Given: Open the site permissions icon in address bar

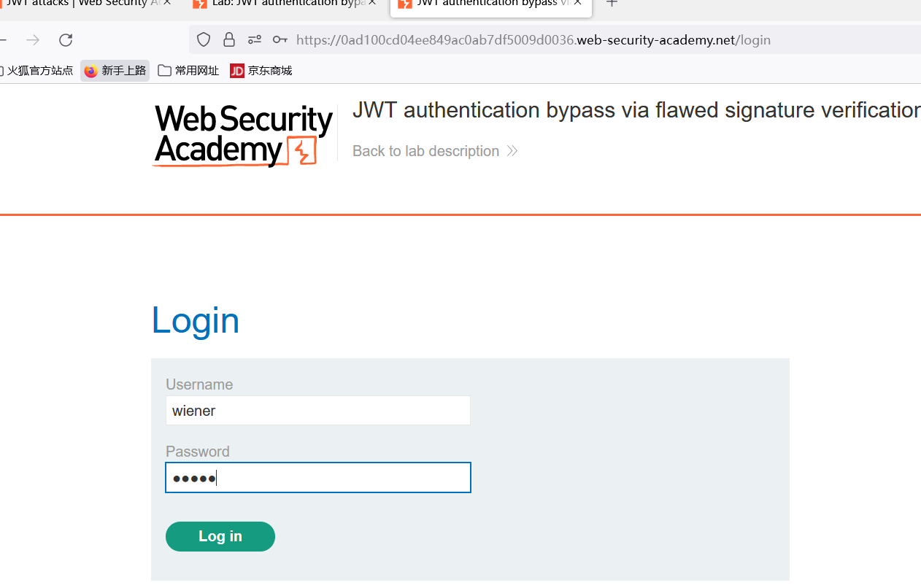Looking at the screenshot, I should (254, 40).
